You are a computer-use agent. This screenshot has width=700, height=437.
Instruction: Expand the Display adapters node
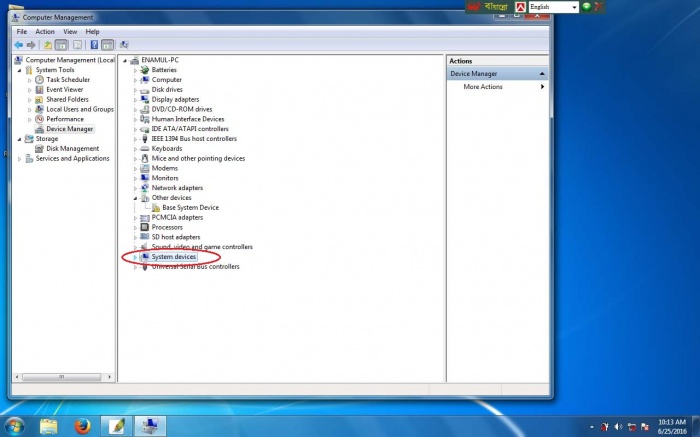pyautogui.click(x=135, y=100)
